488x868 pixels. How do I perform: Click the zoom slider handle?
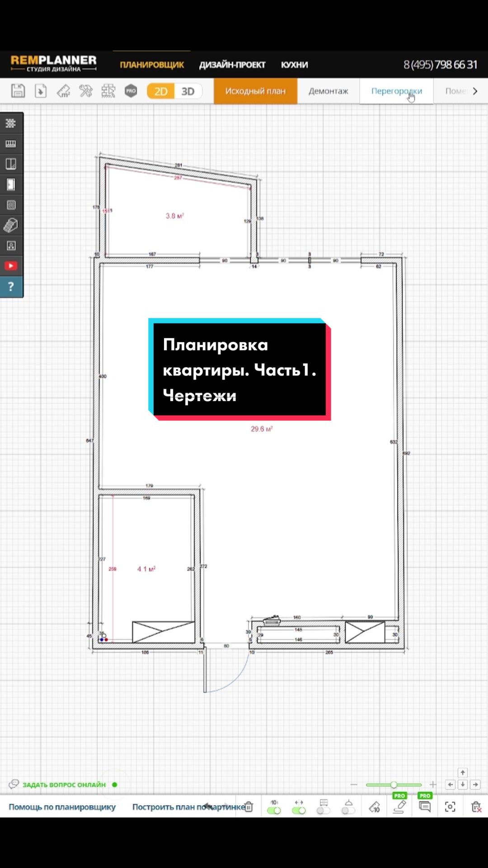(x=394, y=785)
